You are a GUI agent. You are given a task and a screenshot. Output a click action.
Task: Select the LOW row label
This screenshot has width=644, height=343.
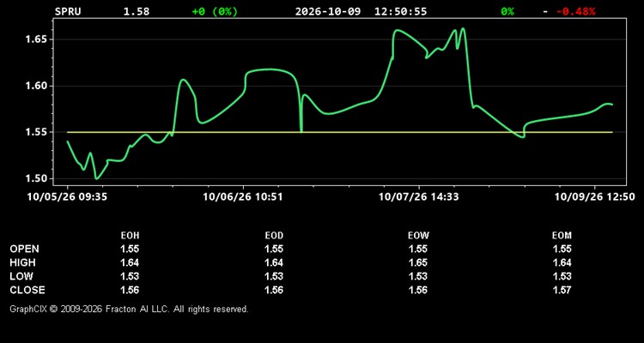click(x=21, y=276)
